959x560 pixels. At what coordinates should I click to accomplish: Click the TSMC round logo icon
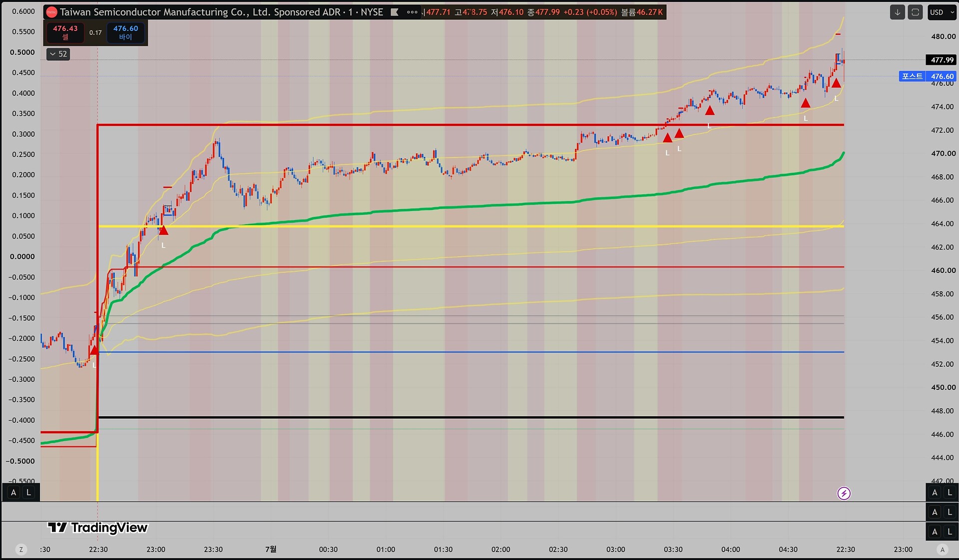point(52,12)
